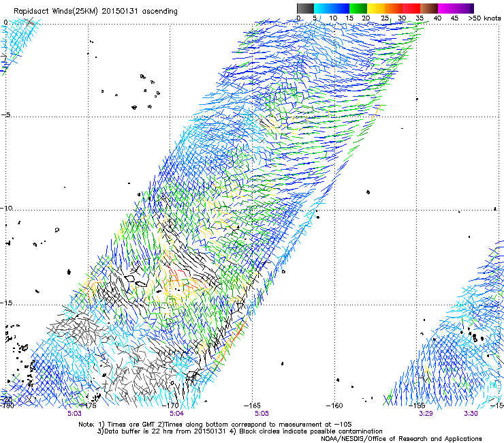Click the legend label '40'

click(437, 18)
